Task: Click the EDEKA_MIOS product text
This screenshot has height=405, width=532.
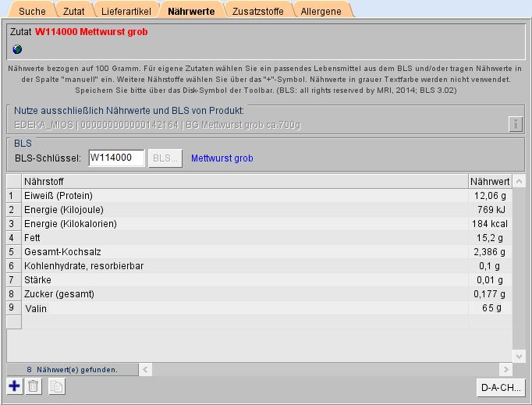Action: (x=157, y=125)
